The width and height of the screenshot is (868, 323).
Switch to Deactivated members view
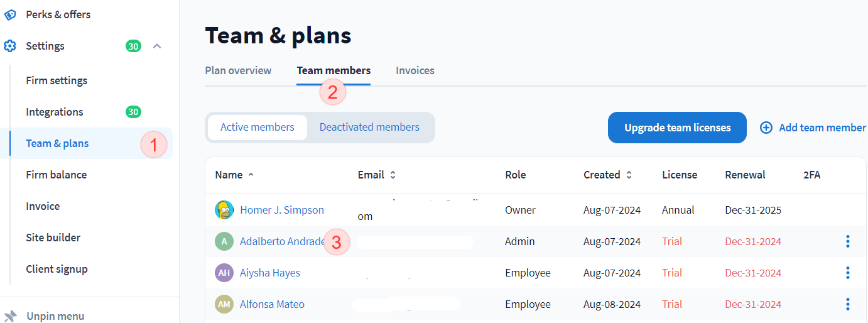click(x=369, y=128)
